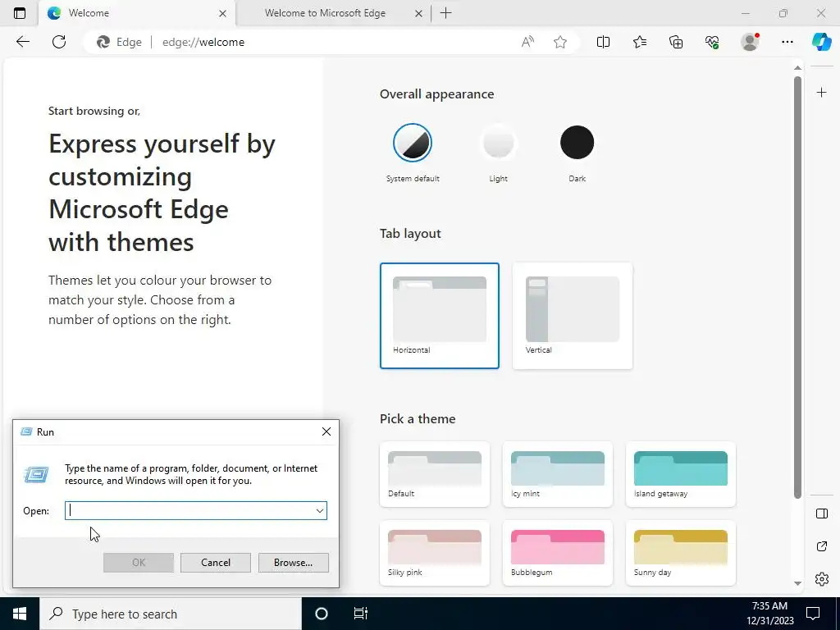Select Dark appearance
The height and width of the screenshot is (630, 840).
click(x=577, y=143)
